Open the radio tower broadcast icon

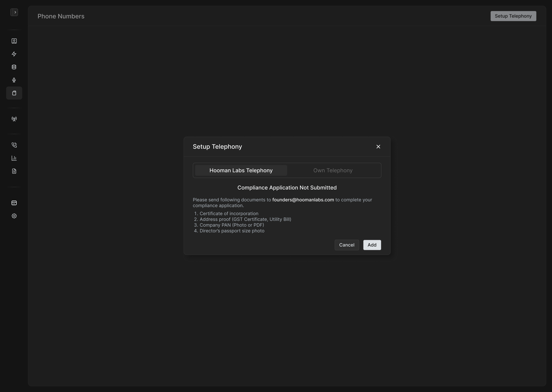tap(14, 119)
